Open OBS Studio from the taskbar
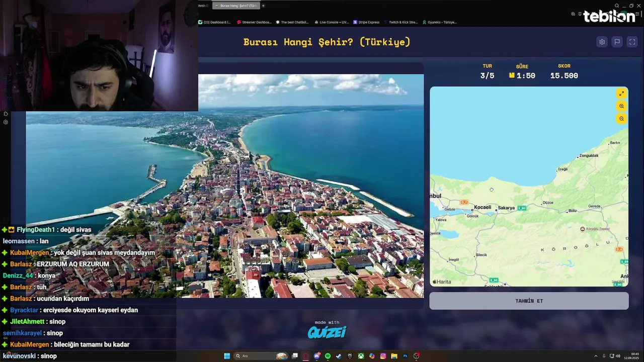 tap(417, 356)
